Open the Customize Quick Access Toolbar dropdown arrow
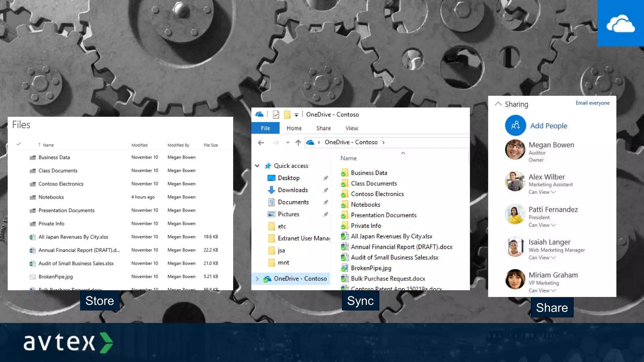Image resolution: width=644 pixels, height=362 pixels. point(296,115)
